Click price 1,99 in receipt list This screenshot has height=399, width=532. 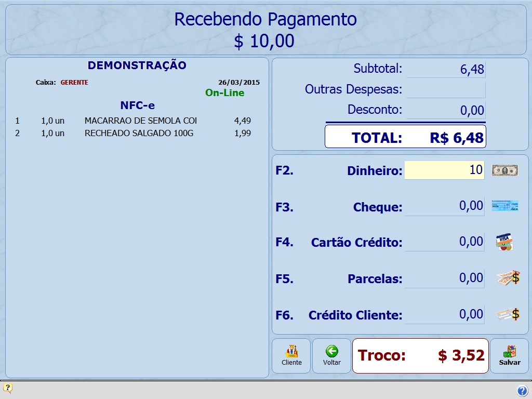(243, 134)
